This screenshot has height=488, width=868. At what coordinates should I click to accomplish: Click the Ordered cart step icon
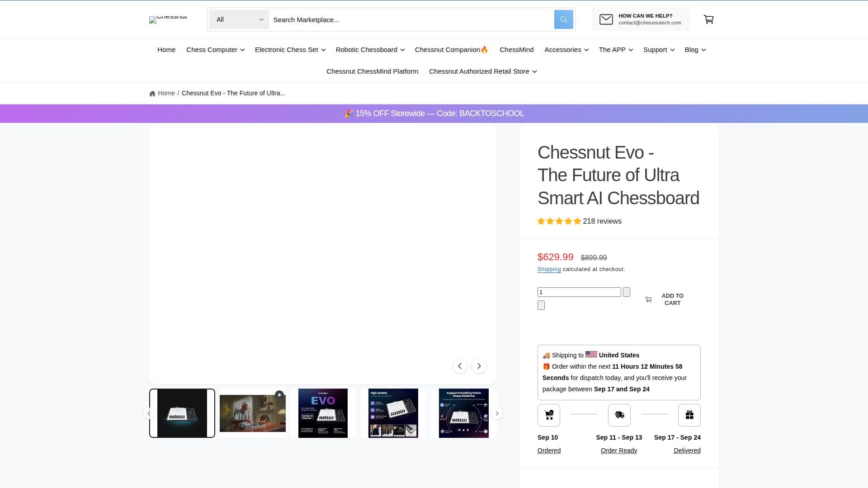[549, 415]
